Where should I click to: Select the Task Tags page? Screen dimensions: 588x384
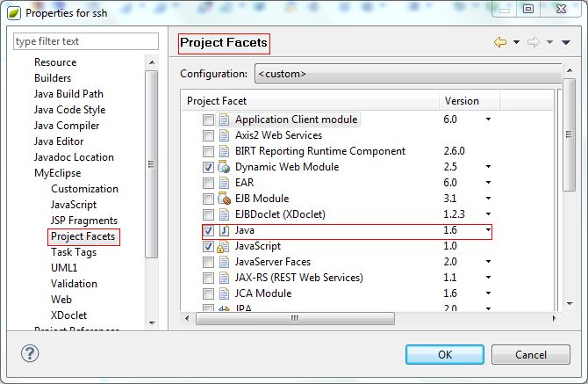(x=74, y=252)
